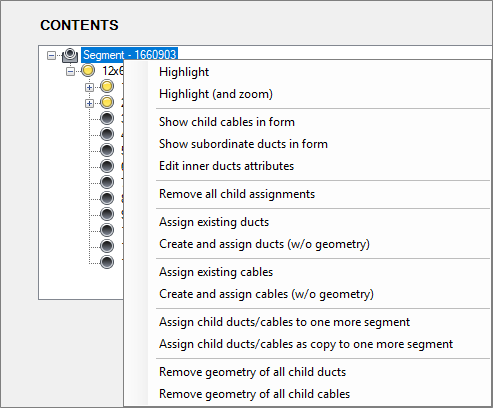Click the yellow duct icon beside 12x6
493x408 pixels.
(88, 71)
